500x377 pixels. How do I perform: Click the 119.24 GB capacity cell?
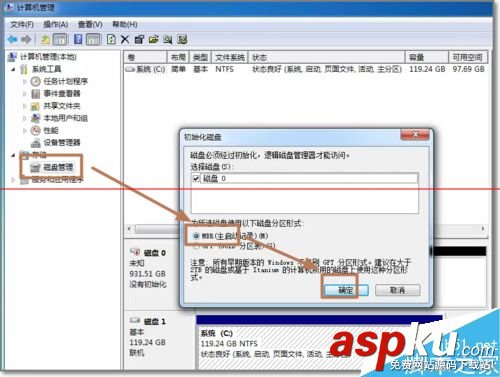click(x=427, y=69)
